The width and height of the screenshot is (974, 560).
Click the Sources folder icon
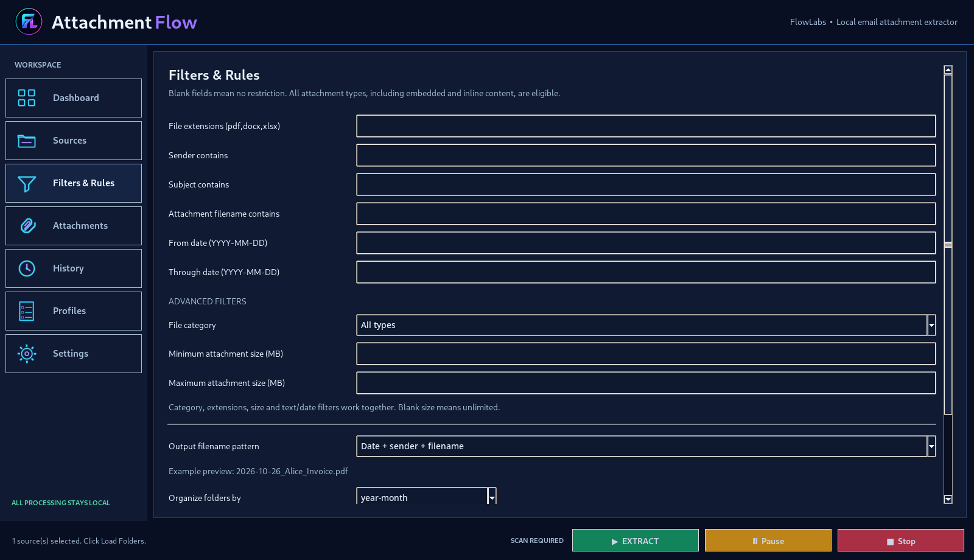click(27, 141)
